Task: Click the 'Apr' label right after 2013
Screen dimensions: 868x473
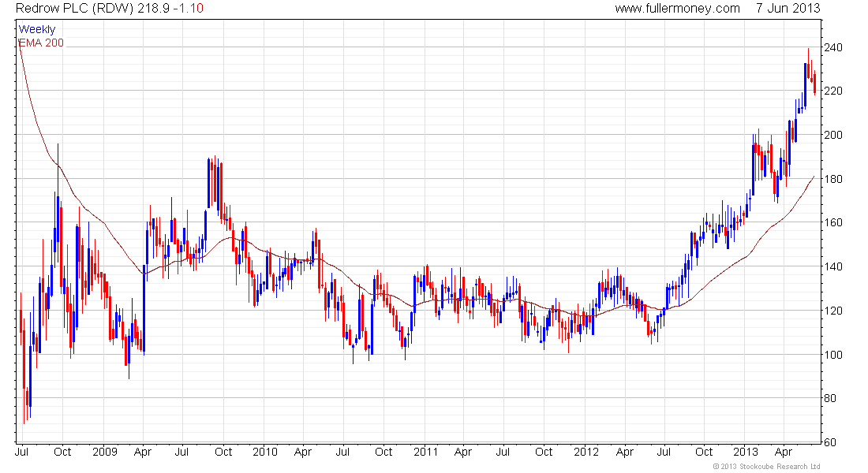Action: pyautogui.click(x=784, y=453)
